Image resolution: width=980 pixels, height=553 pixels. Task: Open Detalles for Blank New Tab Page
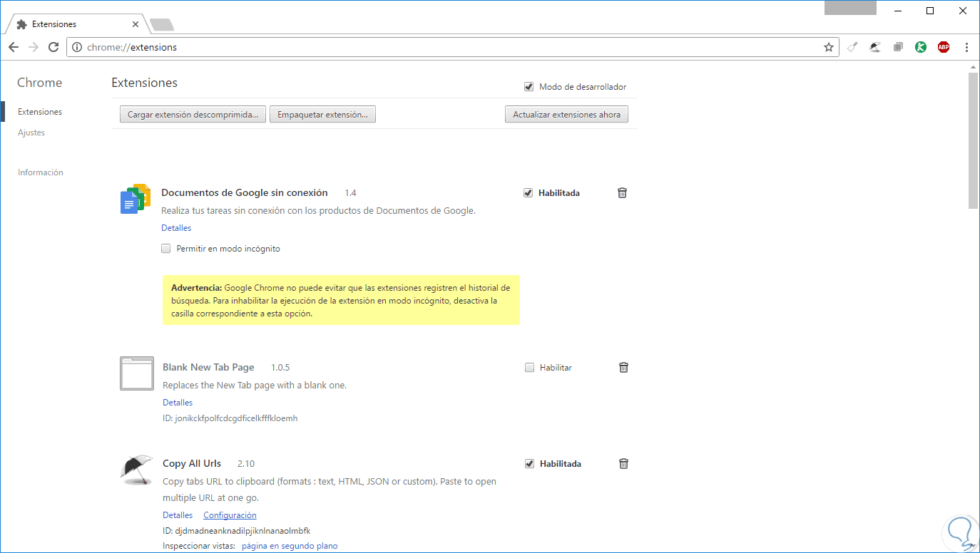click(178, 403)
